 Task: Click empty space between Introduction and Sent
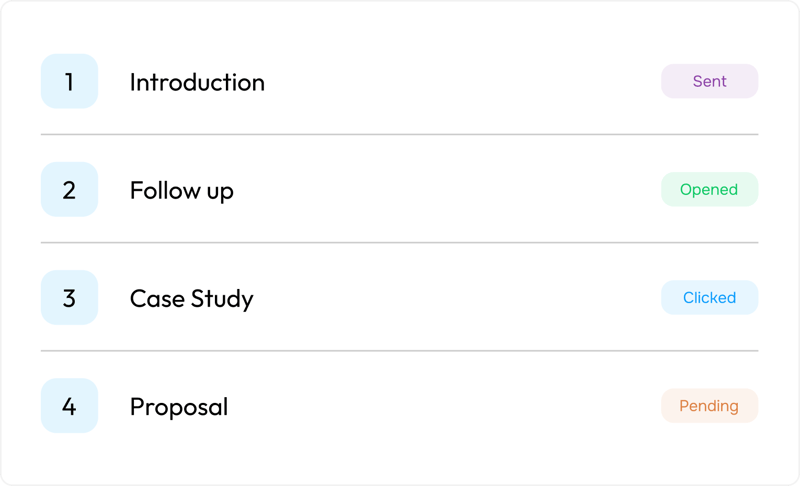(x=460, y=82)
